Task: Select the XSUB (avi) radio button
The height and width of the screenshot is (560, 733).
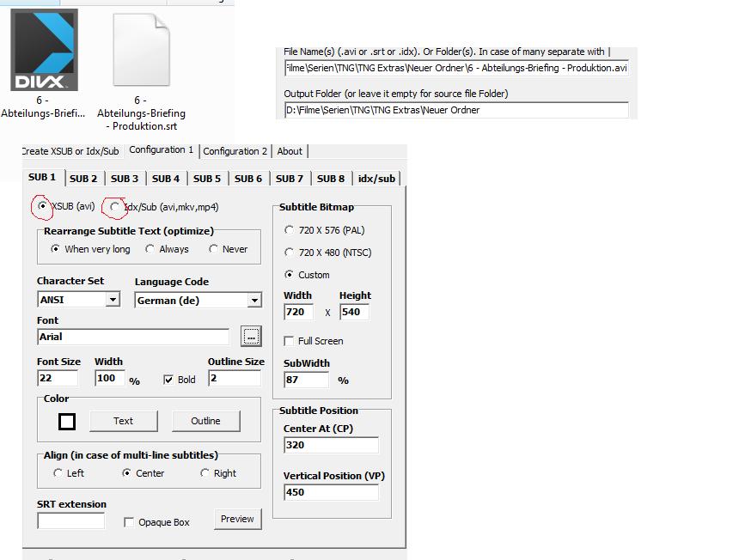Action: (43, 206)
